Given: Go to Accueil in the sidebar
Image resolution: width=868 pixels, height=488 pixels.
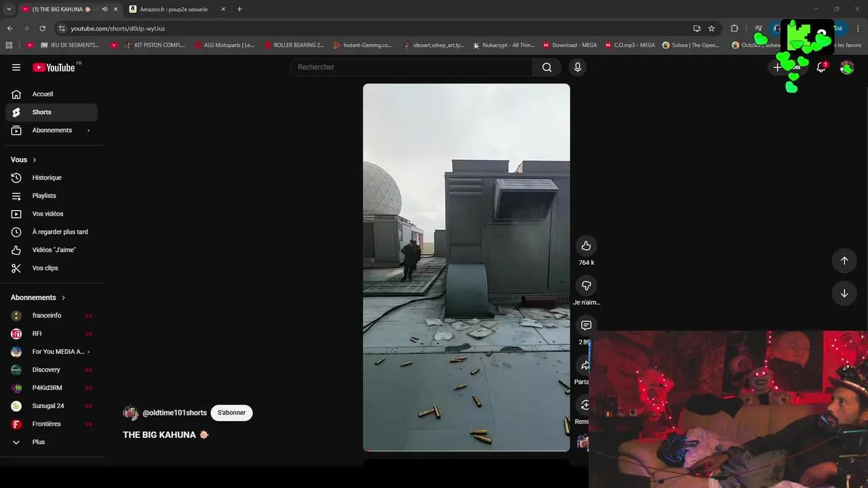Looking at the screenshot, I should tap(51, 94).
